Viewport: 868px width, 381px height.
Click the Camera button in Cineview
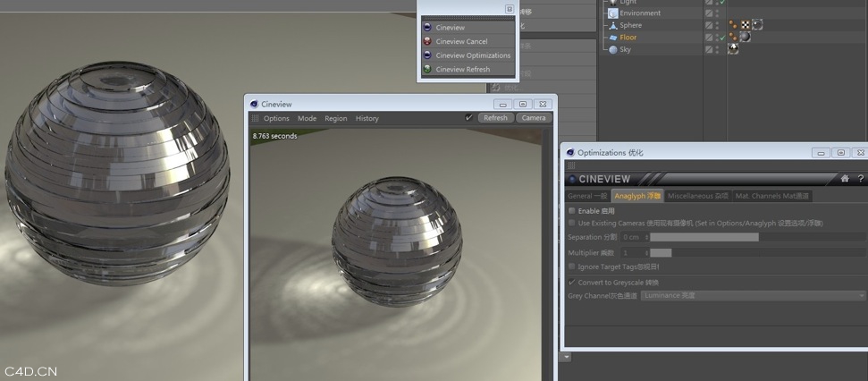point(534,118)
